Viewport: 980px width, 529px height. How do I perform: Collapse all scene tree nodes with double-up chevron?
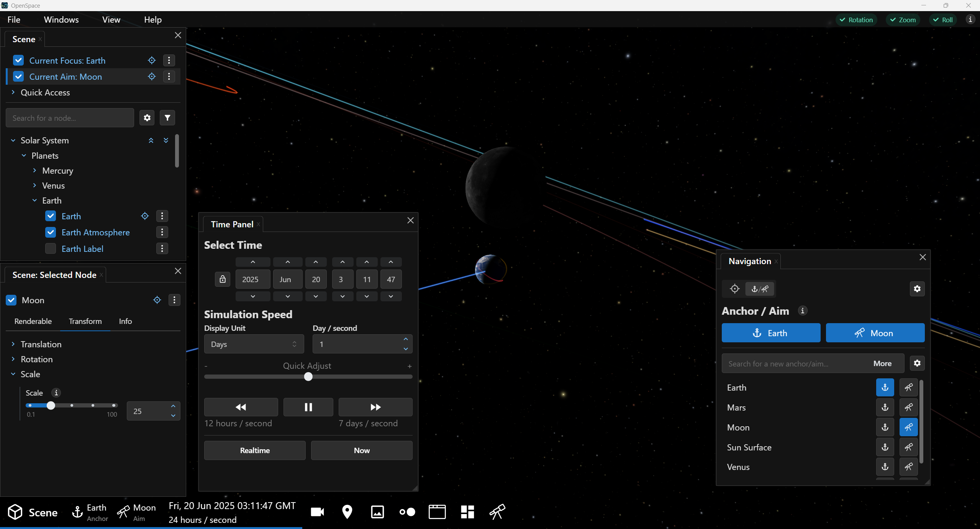pos(151,140)
